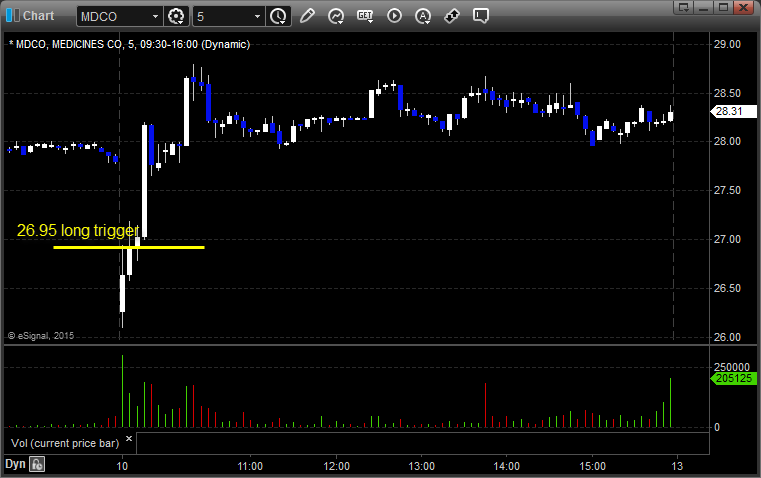Click the blue chart window link bars
The image size is (761, 478).
click(x=13, y=16)
